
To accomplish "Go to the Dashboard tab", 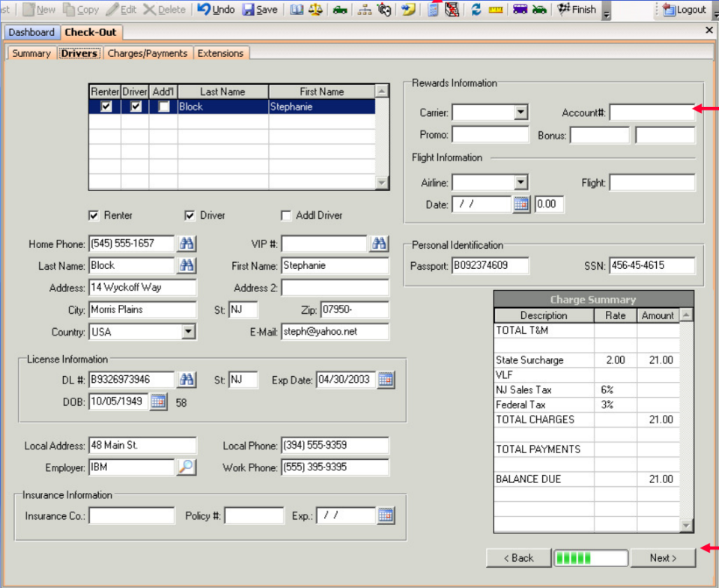I will point(31,32).
